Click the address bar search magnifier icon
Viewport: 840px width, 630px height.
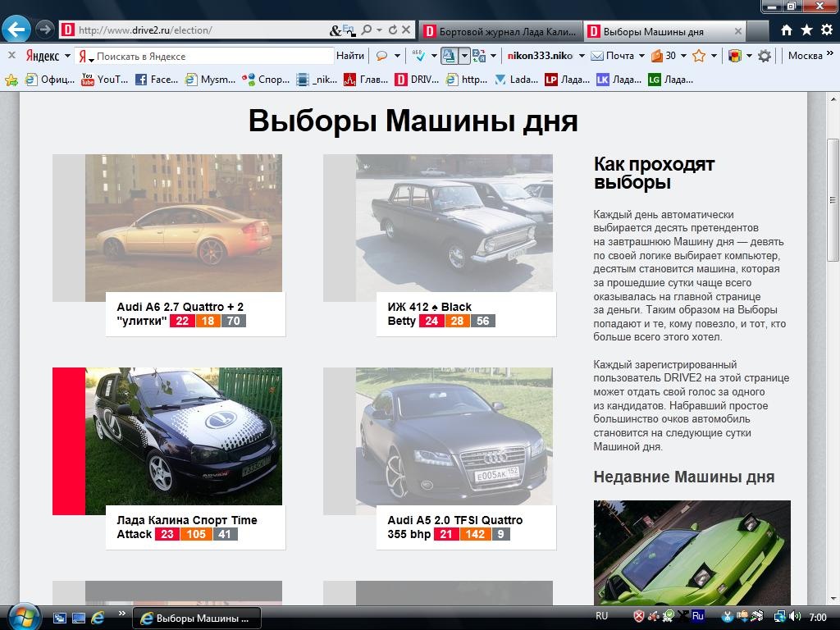click(x=367, y=30)
